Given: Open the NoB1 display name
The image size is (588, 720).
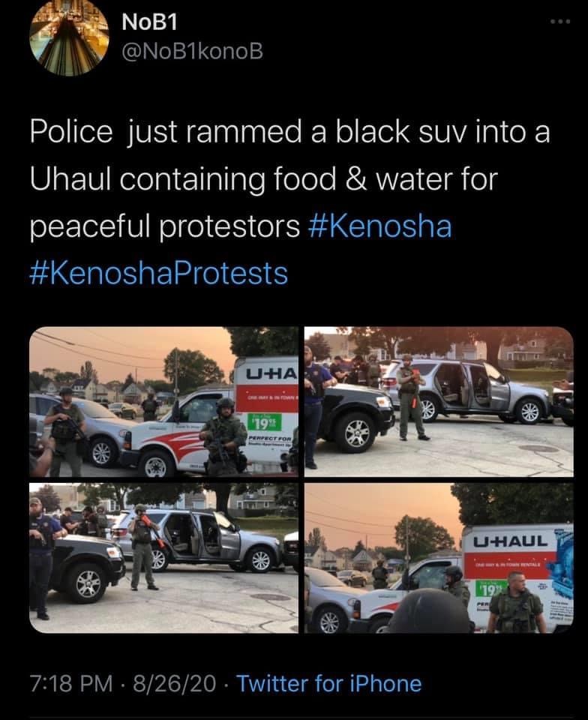Looking at the screenshot, I should [150, 22].
